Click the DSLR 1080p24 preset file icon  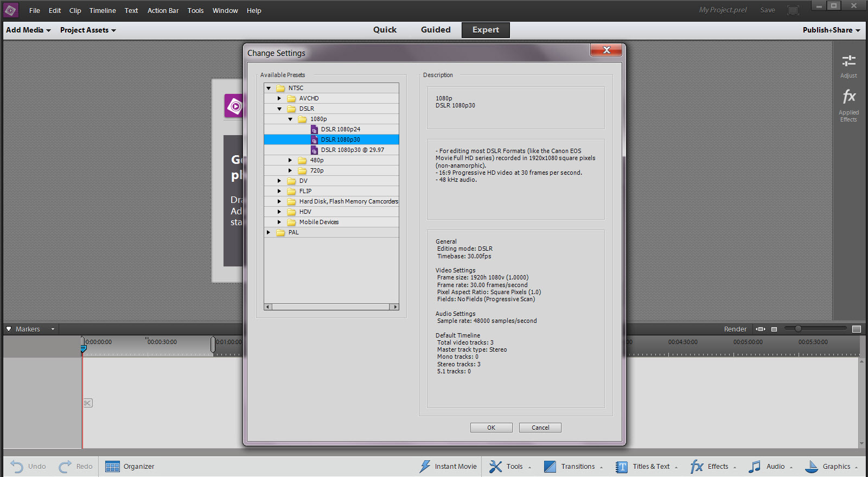[314, 129]
